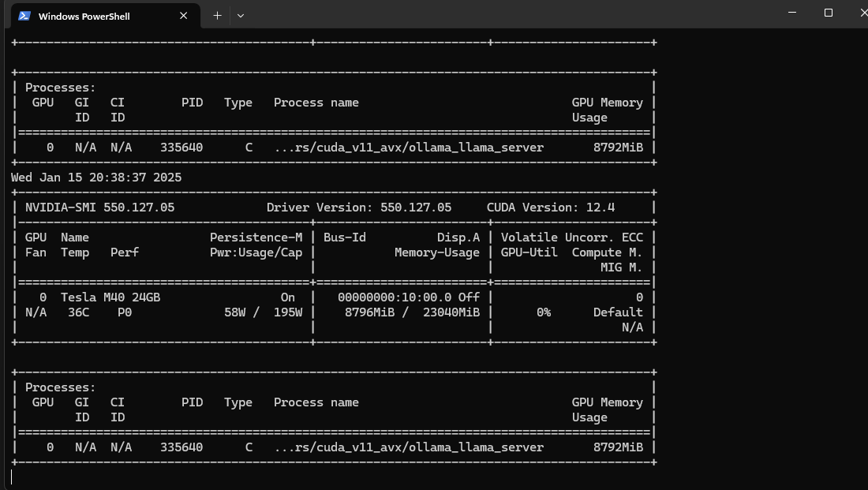Click the 36C temperature value
This screenshot has width=868, height=490.
[79, 312]
